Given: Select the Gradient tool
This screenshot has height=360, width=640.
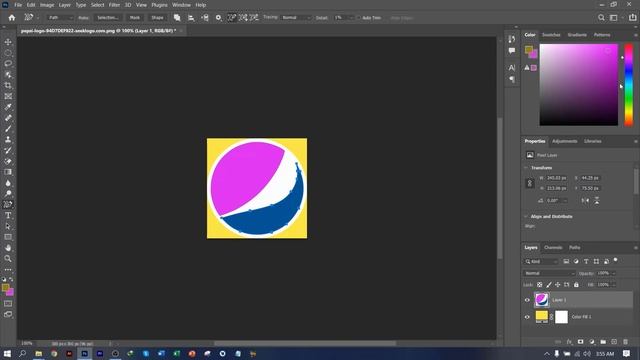Looking at the screenshot, I should [x=8, y=172].
